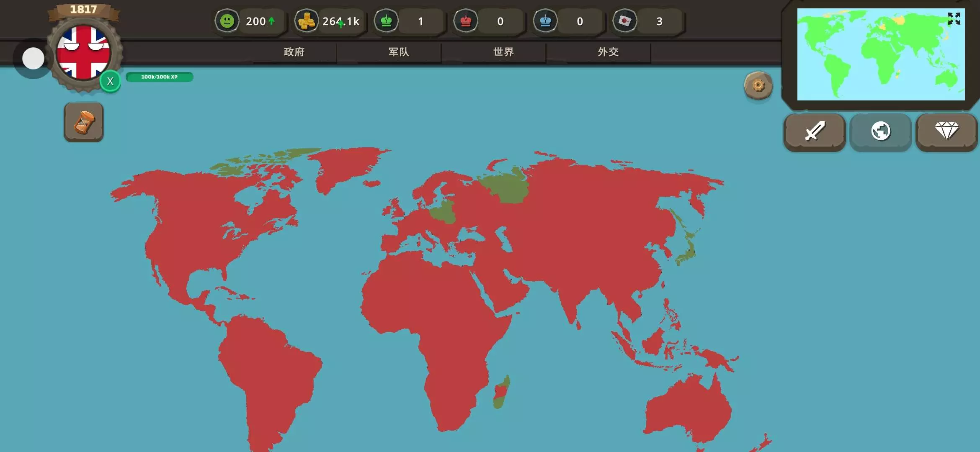
Task: Click the Japan flag card icon
Action: (625, 21)
